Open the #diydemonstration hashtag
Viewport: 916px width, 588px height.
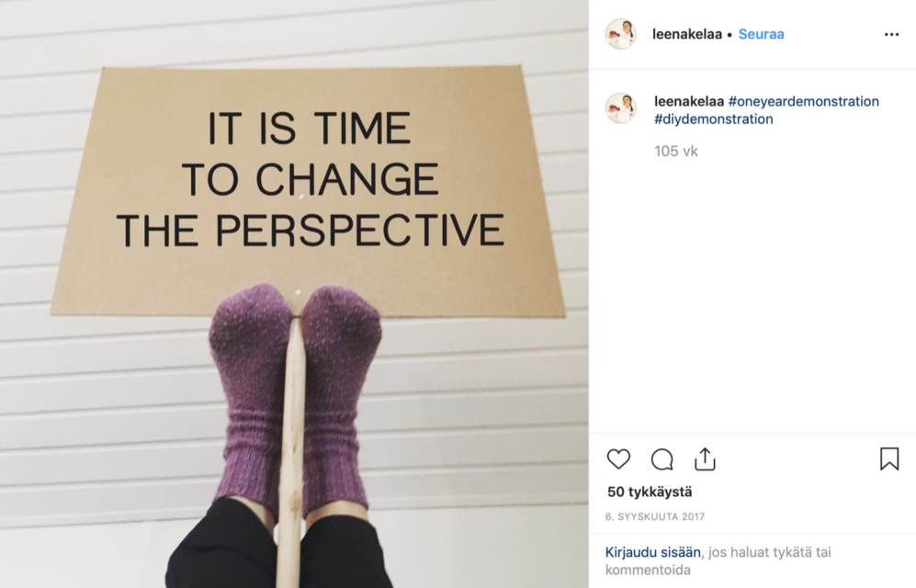[x=713, y=119]
